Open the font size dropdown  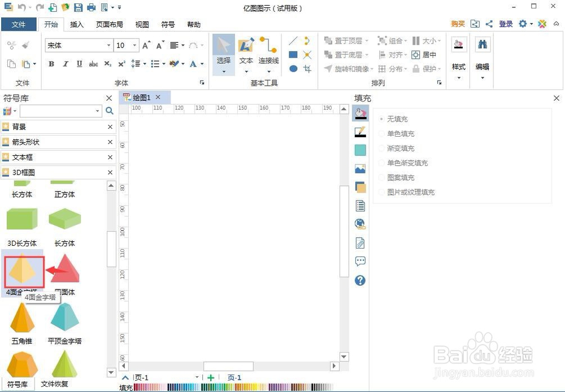click(x=134, y=45)
